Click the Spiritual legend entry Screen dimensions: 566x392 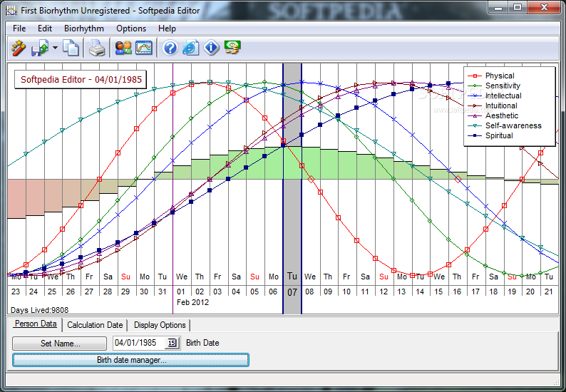point(490,135)
